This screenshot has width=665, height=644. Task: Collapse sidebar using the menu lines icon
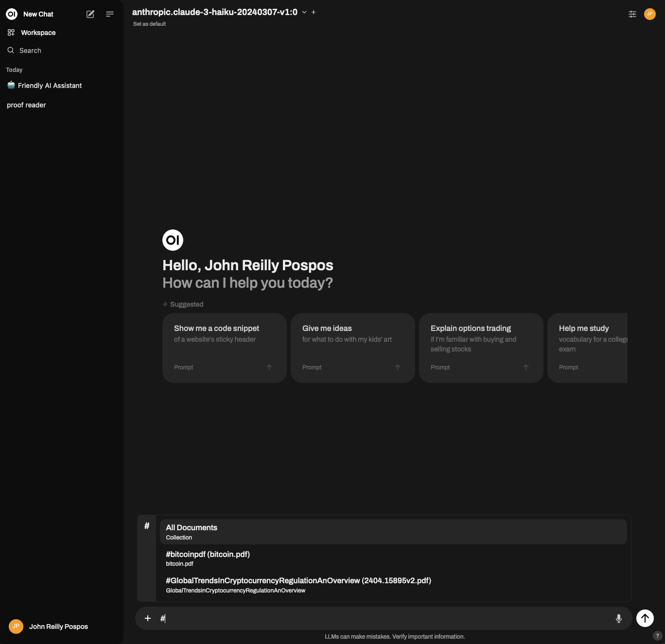tap(110, 14)
